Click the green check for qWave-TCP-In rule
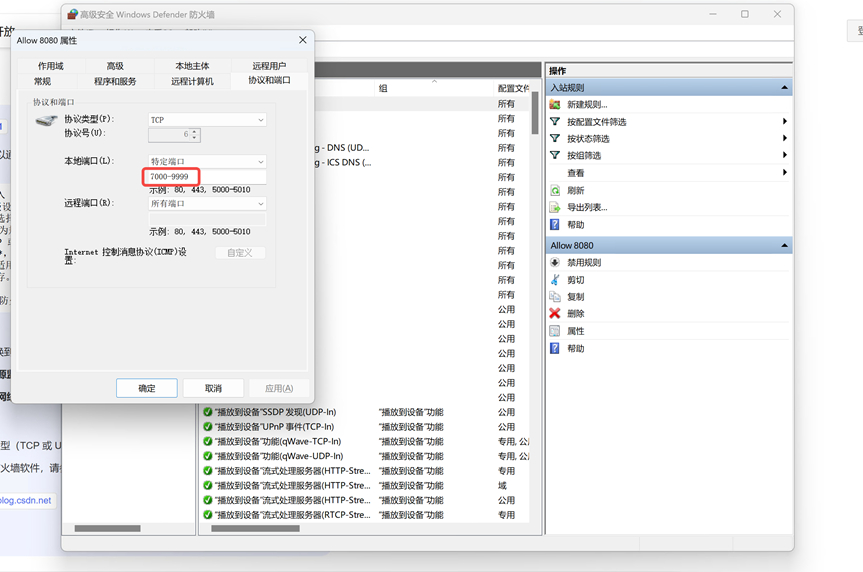The height and width of the screenshot is (572, 863). 207,442
